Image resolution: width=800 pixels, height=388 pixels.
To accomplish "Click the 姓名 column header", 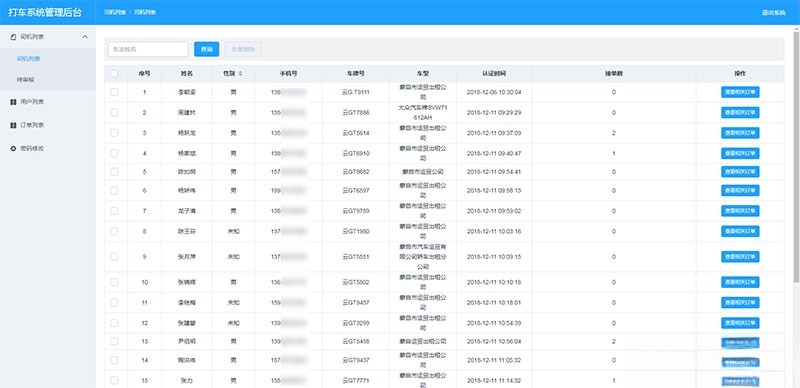I will [187, 74].
